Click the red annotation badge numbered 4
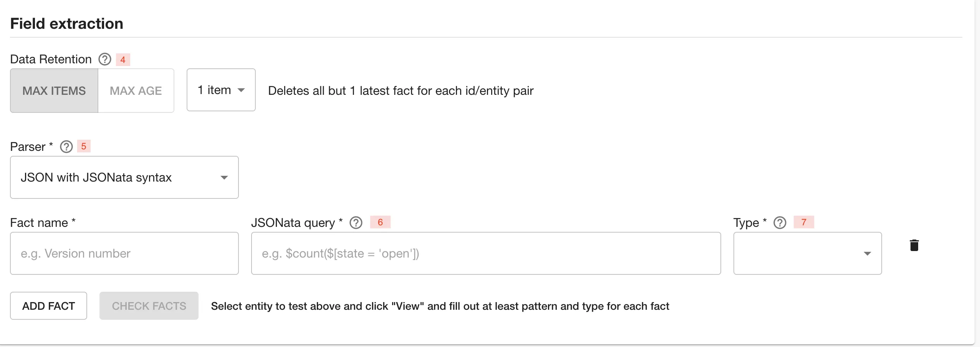Screen dimensions: 980x347 pos(123,59)
